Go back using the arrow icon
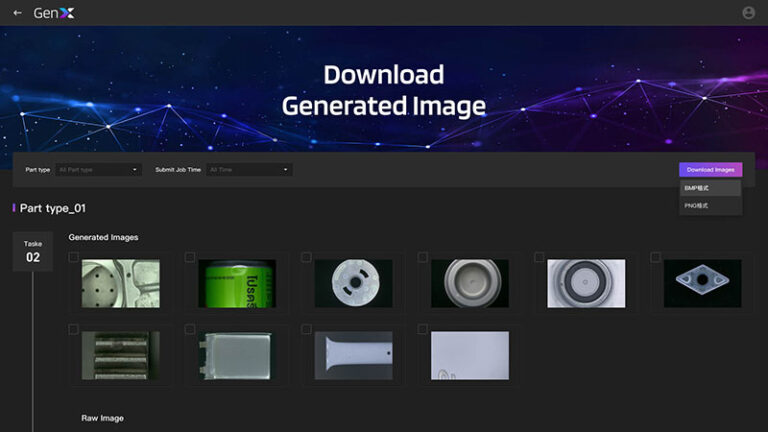The height and width of the screenshot is (432, 768). (x=18, y=13)
